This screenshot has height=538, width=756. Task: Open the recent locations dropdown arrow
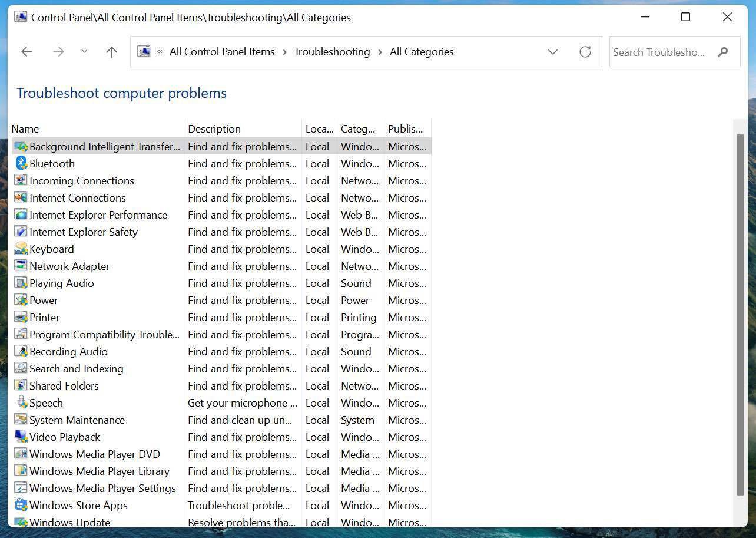coord(84,52)
